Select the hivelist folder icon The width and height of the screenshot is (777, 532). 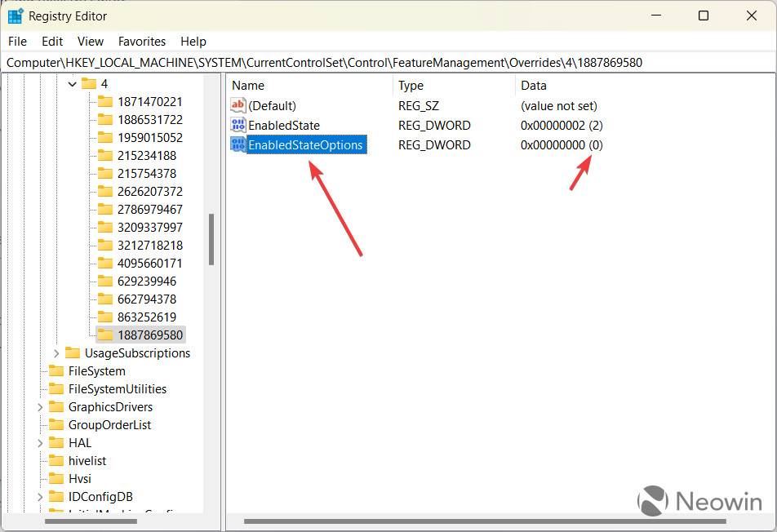pos(56,461)
